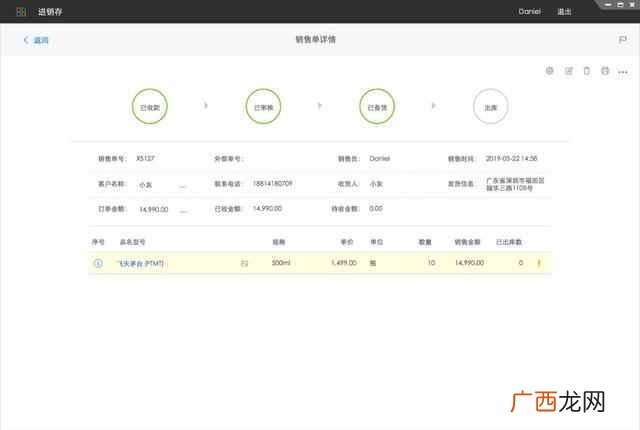The width and height of the screenshot is (640, 430).
Task: Click the 品名型号 column header
Action: (x=132, y=242)
